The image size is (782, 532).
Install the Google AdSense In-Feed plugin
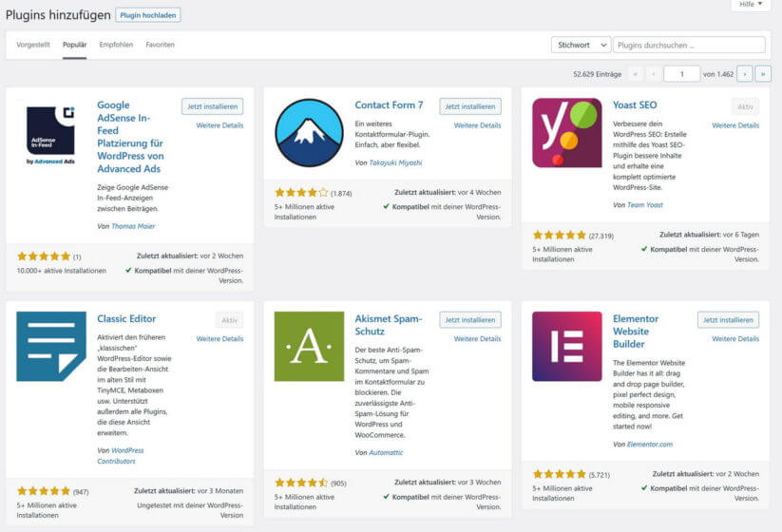pyautogui.click(x=213, y=106)
